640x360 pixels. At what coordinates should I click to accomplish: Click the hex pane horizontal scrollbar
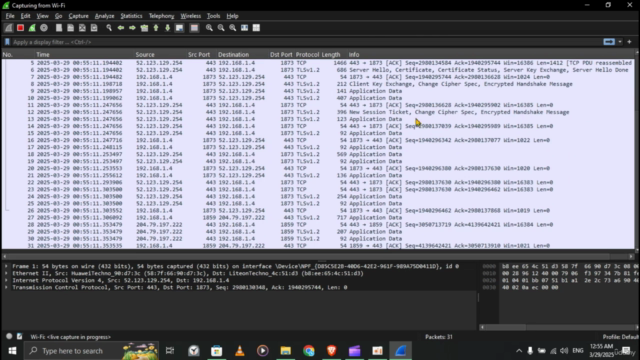coord(504,327)
